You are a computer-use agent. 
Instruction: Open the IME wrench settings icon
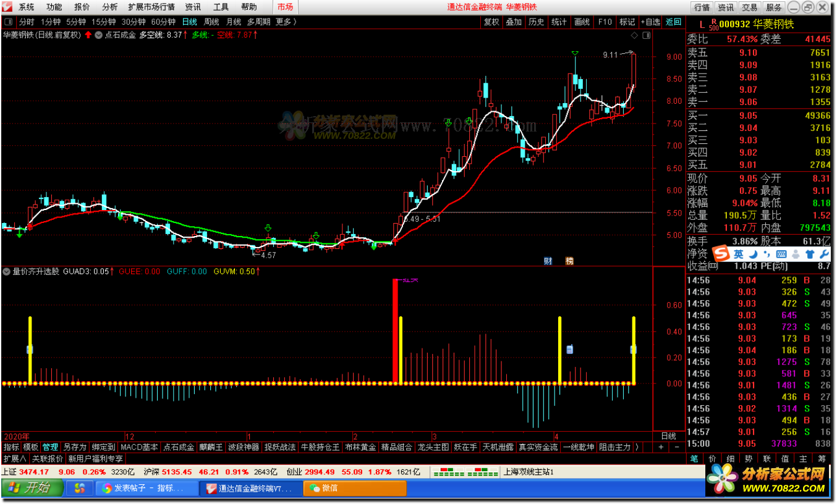click(x=823, y=254)
